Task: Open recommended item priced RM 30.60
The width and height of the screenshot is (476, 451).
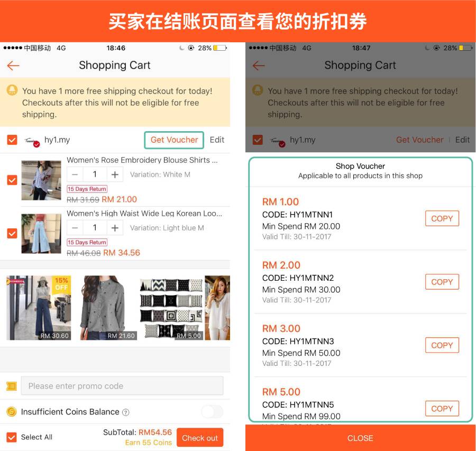Action: tap(39, 308)
